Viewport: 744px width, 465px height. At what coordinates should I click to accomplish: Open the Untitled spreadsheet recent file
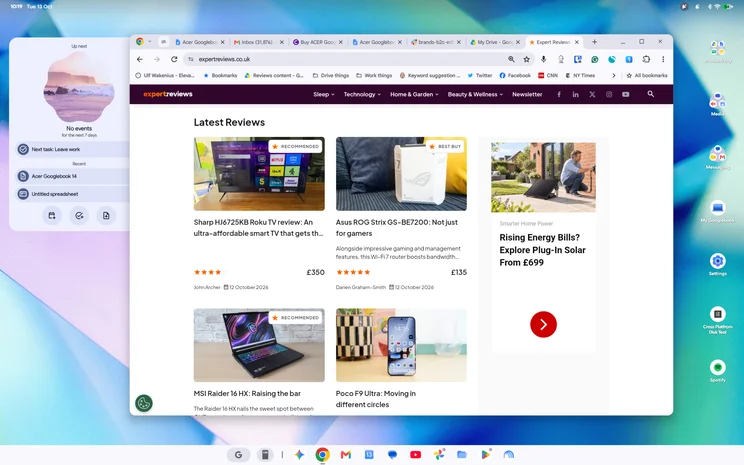click(72, 194)
